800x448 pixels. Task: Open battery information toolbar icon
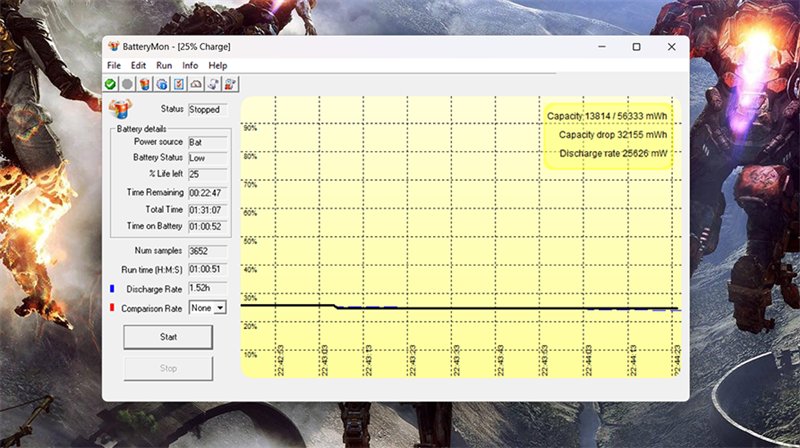point(145,84)
